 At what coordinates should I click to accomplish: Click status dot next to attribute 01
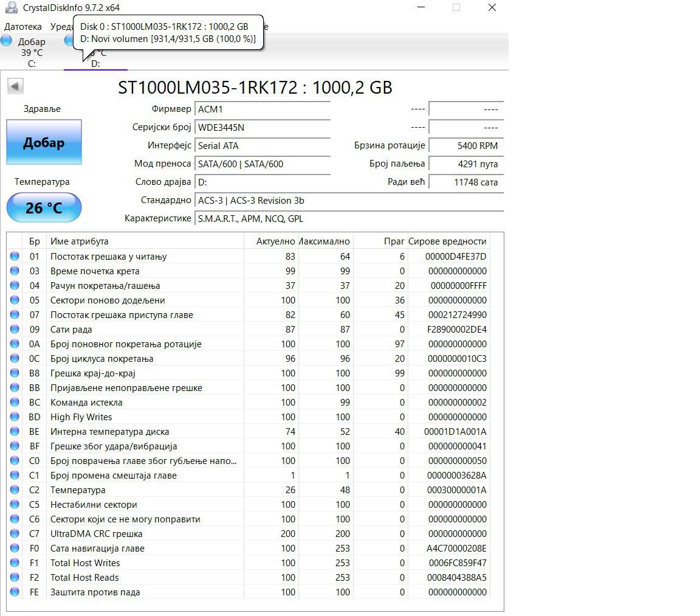click(13, 256)
